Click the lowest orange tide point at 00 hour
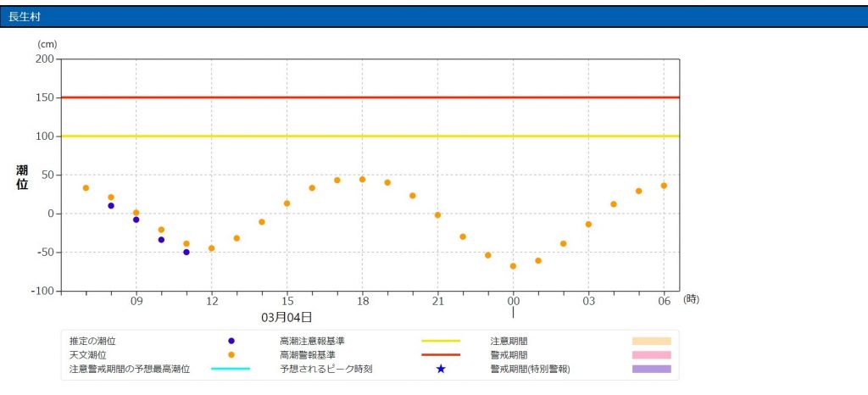 pyautogui.click(x=513, y=266)
